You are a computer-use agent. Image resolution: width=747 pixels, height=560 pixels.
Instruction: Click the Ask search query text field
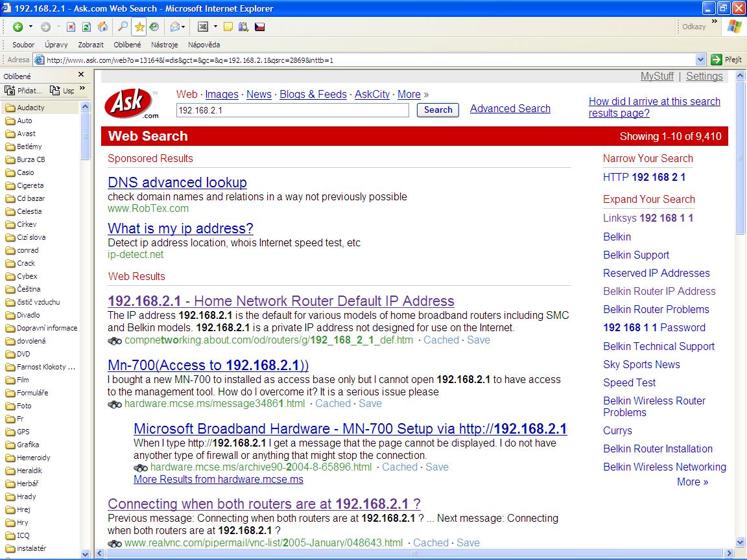292,110
